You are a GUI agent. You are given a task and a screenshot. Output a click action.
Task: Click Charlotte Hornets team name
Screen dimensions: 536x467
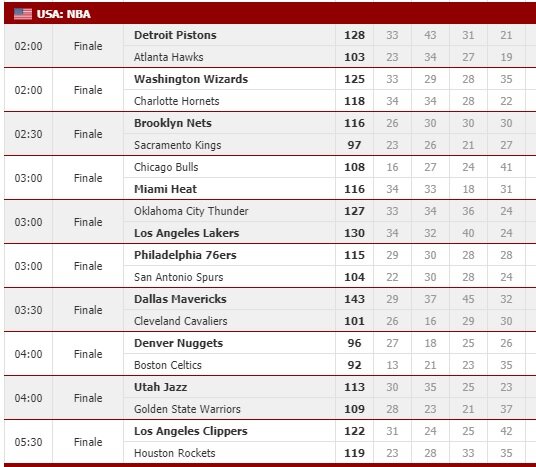176,101
